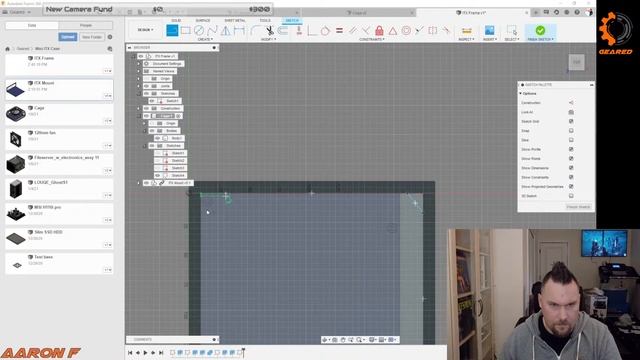Toggle visibility of Body1 in browser
Screen dimensions: 640x360
pos(158,138)
